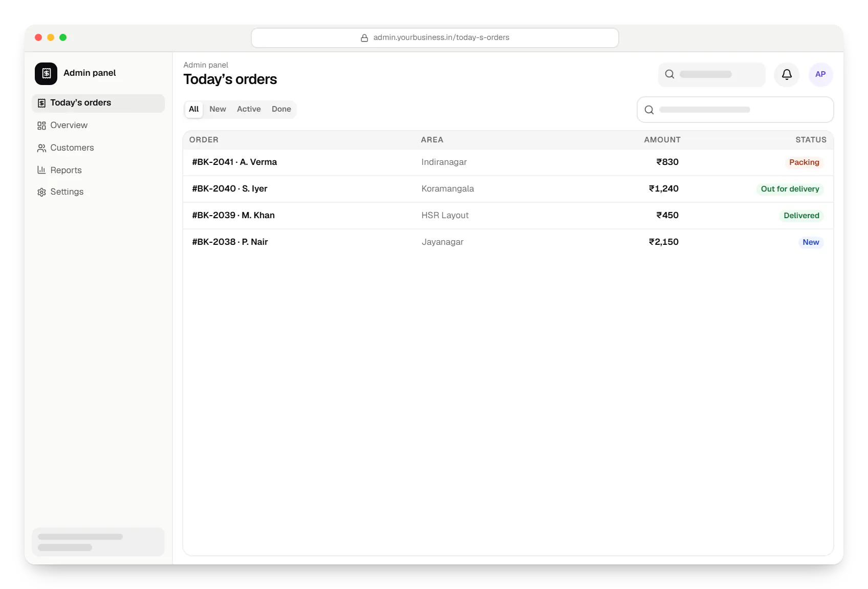Open the AP profile avatar
The image size is (868, 589).
pyautogui.click(x=820, y=74)
